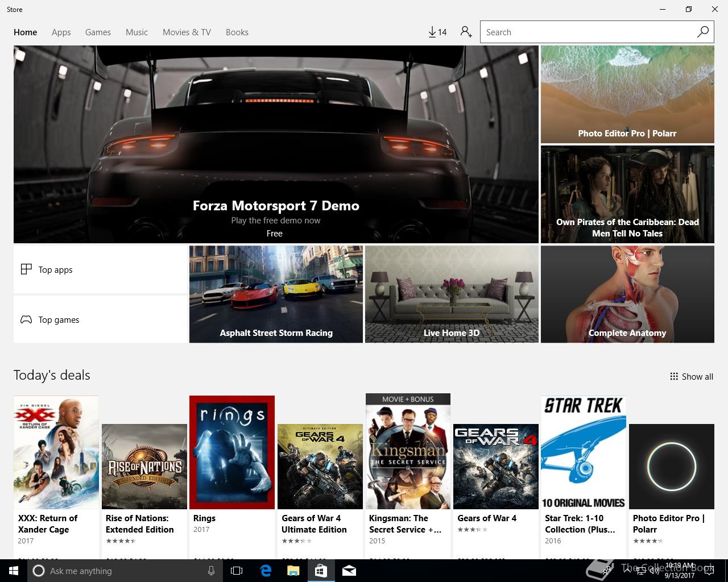Open the downloads and updates icon
The height and width of the screenshot is (582, 728).
tap(437, 32)
